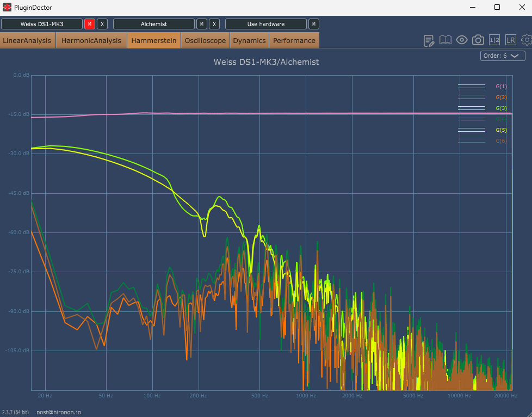Viewport: 532px width, 417px height.
Task: Open the manual book icon
Action: [x=445, y=40]
